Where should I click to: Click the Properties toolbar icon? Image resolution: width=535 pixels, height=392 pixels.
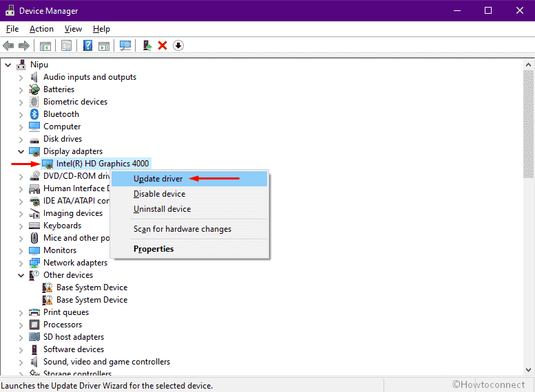[66, 45]
